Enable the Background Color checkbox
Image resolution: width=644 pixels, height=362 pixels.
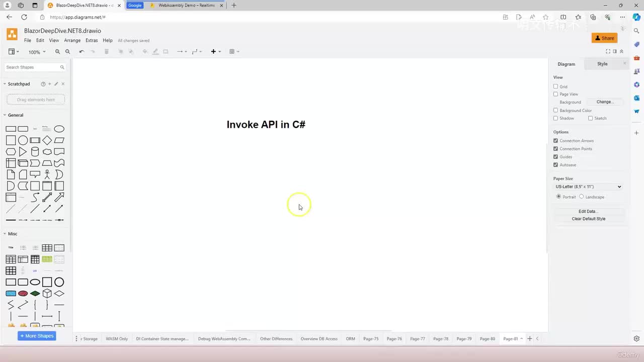[555, 110]
